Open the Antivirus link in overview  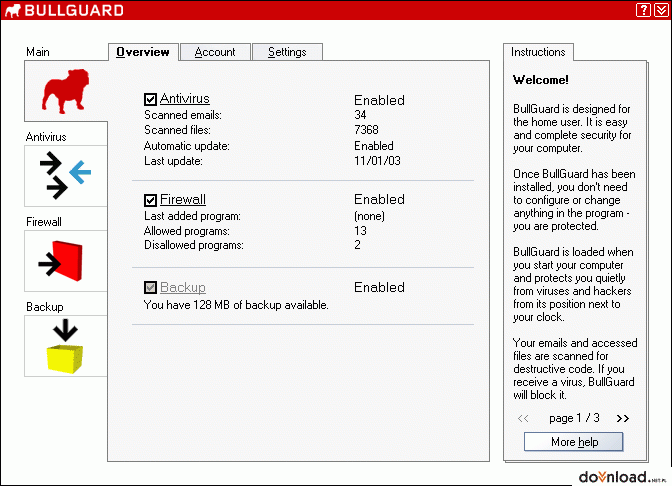tap(185, 99)
